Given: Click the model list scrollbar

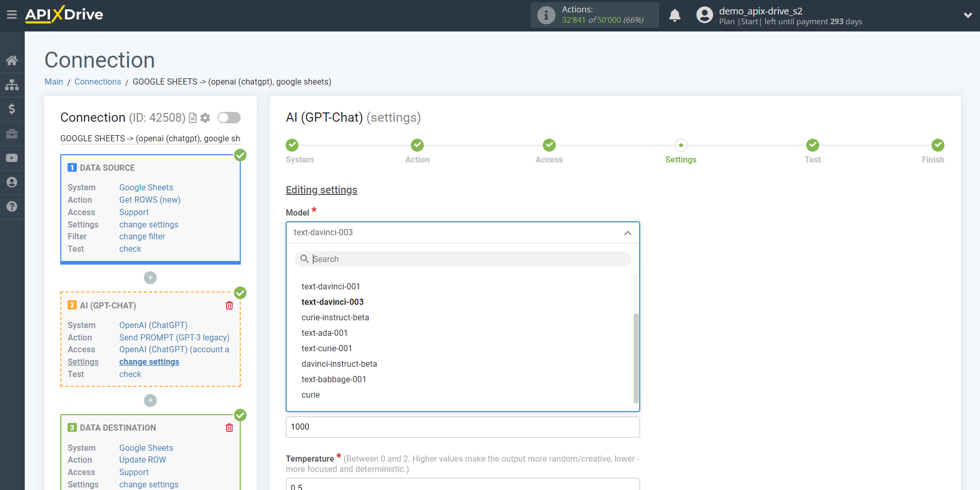Looking at the screenshot, I should [x=636, y=358].
